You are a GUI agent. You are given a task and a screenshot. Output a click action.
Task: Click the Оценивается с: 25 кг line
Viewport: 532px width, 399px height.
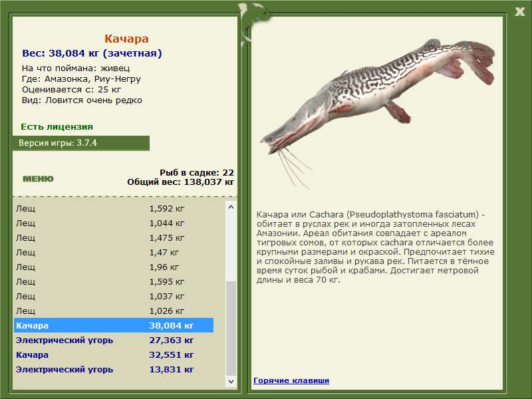pos(71,90)
